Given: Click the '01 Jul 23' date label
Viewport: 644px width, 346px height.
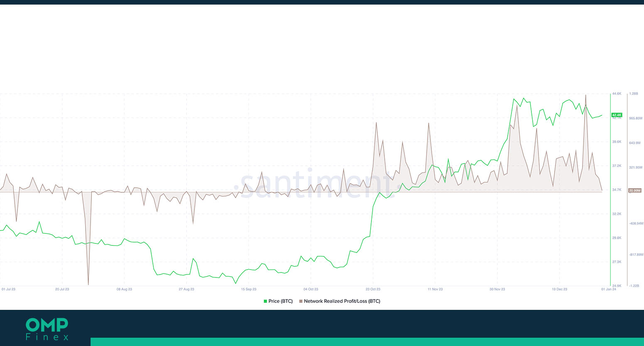Looking at the screenshot, I should point(8,289).
